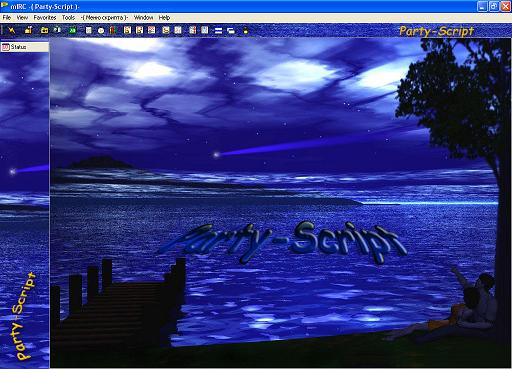Open mIRC Options padlock-style toolbar icon
Viewport: 512px width, 369px height.
[x=28, y=30]
